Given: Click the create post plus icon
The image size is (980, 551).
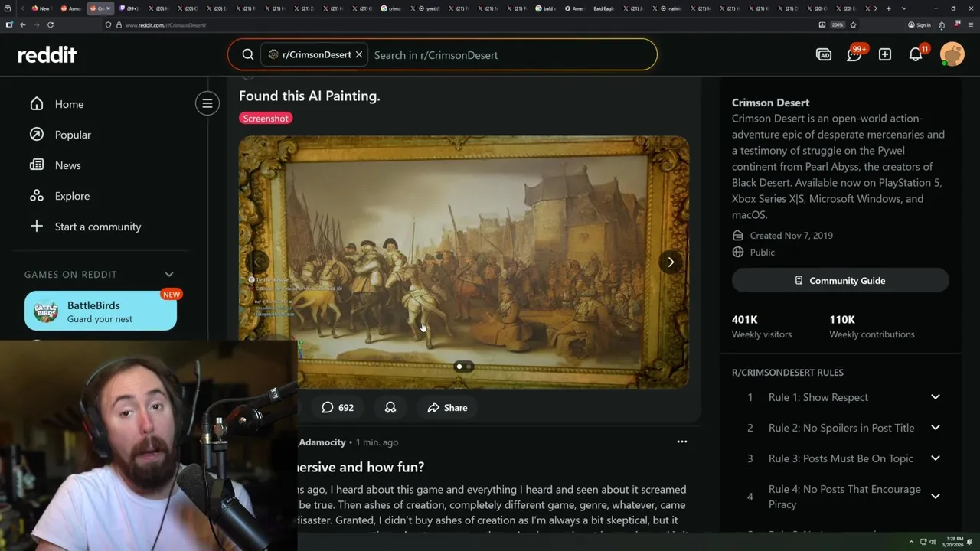Looking at the screenshot, I should click(x=885, y=55).
